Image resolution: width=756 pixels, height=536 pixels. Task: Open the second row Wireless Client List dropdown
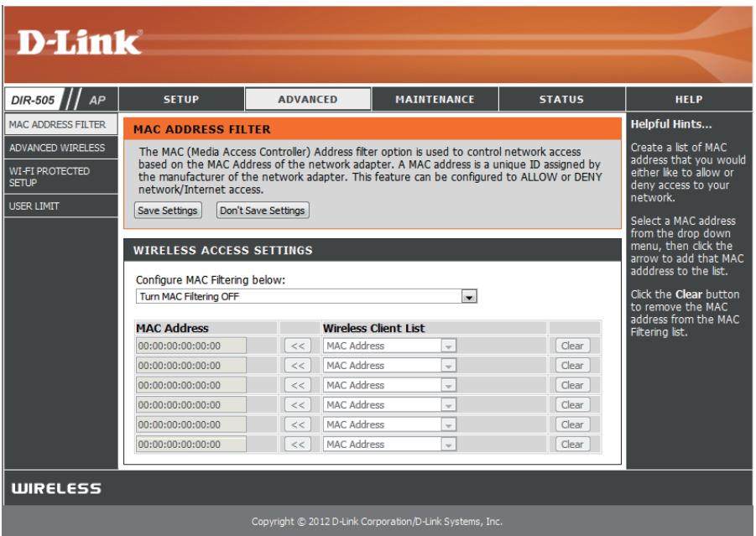(389, 366)
